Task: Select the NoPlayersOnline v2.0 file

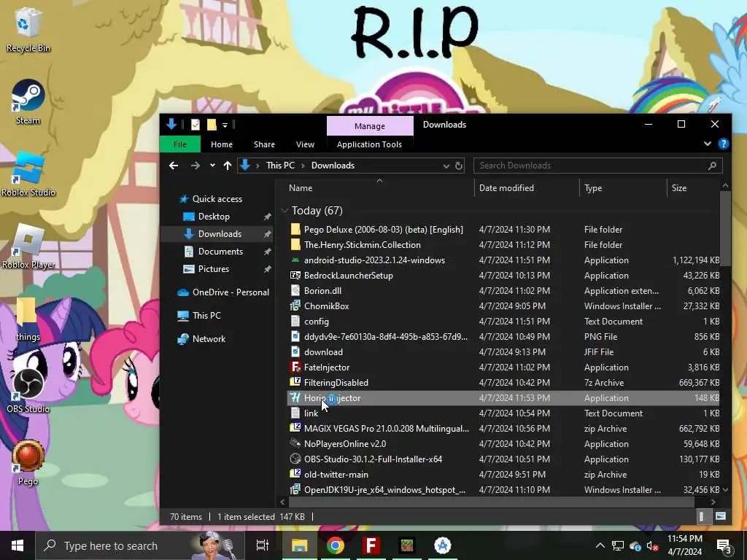Action: point(503,444)
